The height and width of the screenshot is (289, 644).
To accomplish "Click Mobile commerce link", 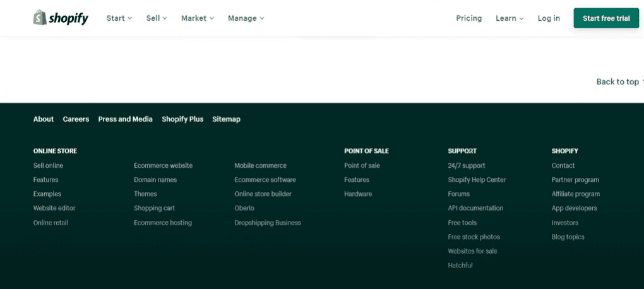I will point(260,165).
